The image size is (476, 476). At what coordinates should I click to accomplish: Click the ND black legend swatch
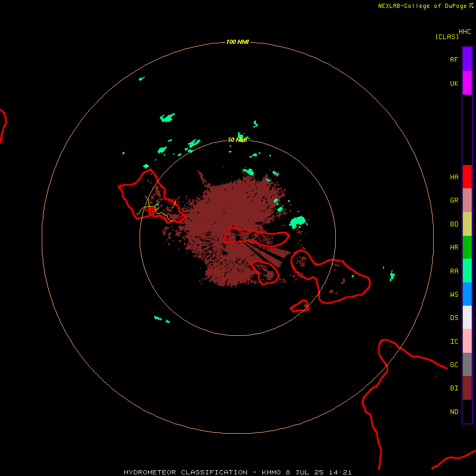pyautogui.click(x=467, y=411)
